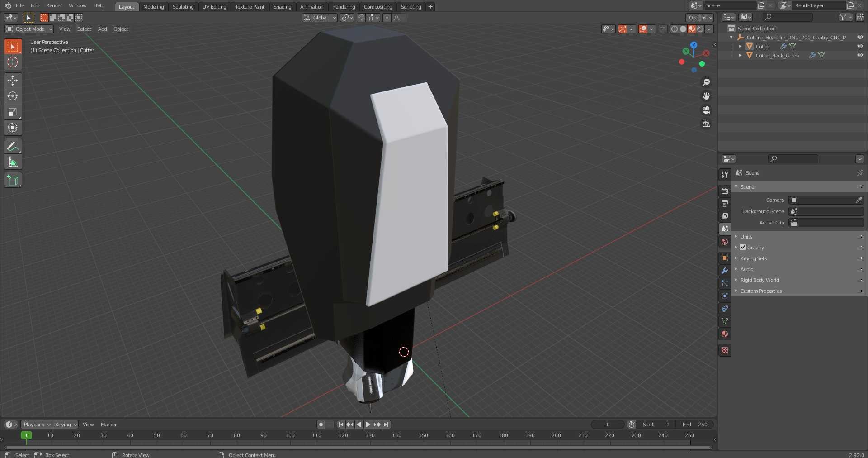
Task: Switch to the Shading workspace tab
Action: tap(282, 7)
